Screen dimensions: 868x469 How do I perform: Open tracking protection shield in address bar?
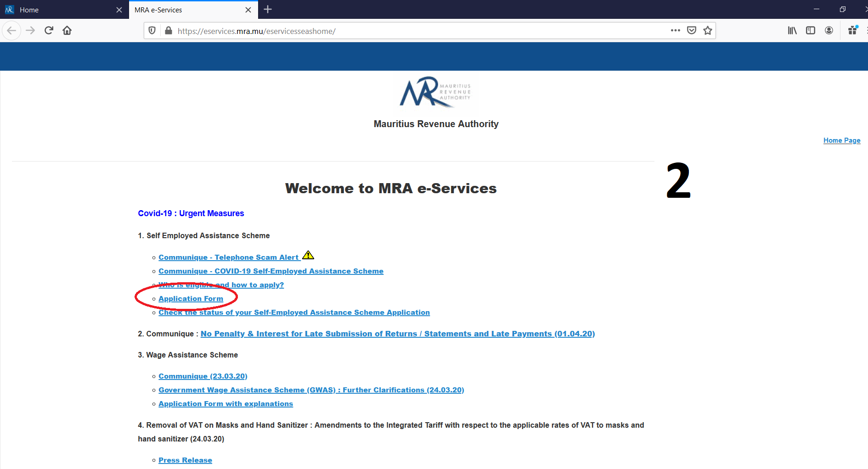152,31
